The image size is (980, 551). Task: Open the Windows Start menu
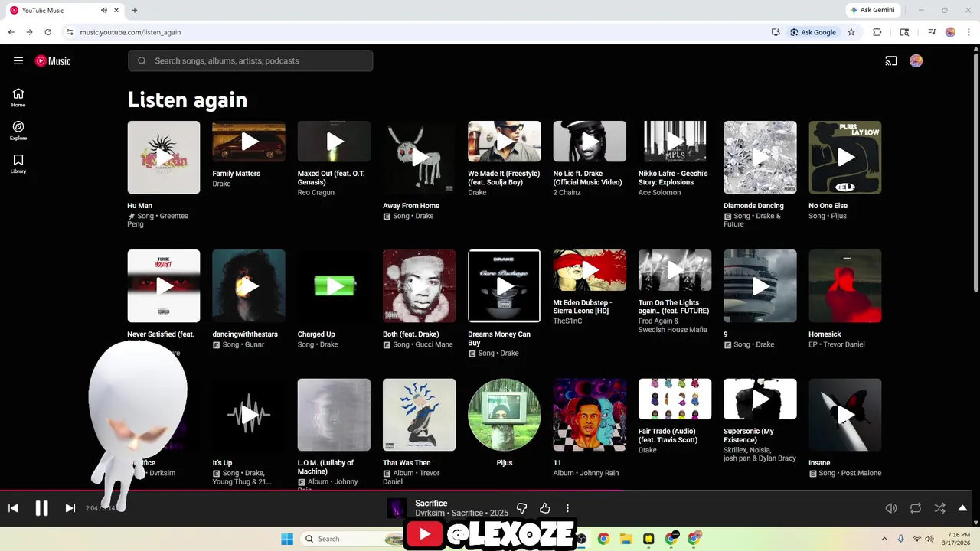point(287,539)
